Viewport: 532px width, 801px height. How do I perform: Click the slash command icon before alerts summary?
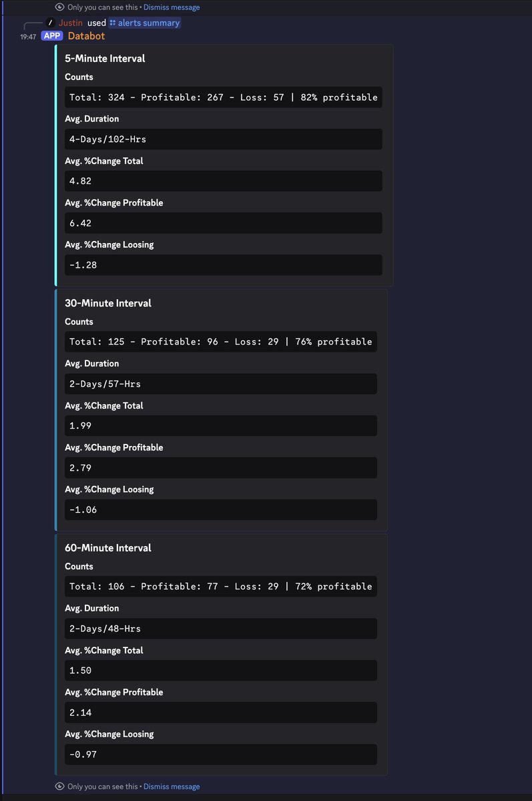(113, 23)
